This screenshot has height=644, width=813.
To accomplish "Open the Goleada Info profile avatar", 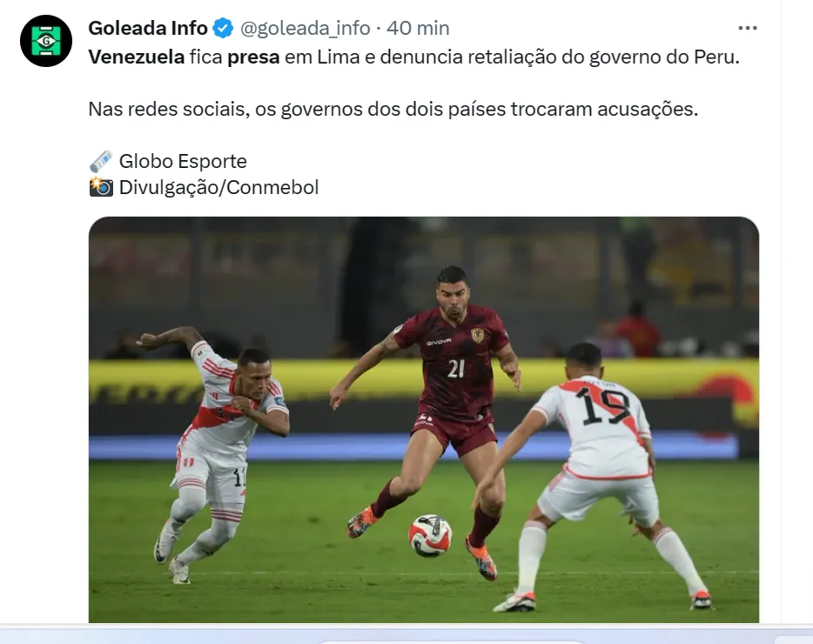I will click(x=45, y=40).
